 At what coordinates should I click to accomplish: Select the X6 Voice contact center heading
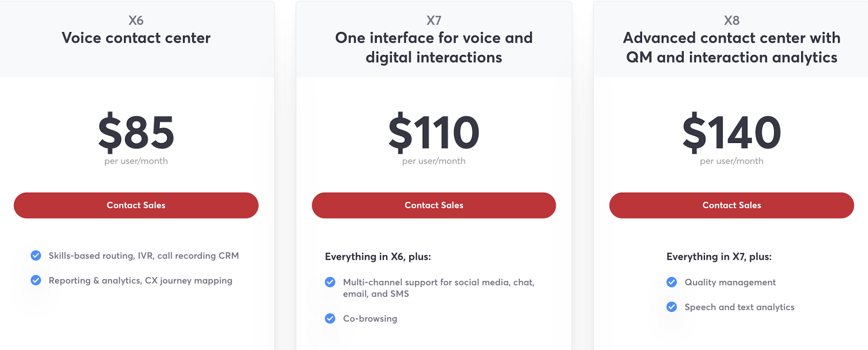coord(136,30)
